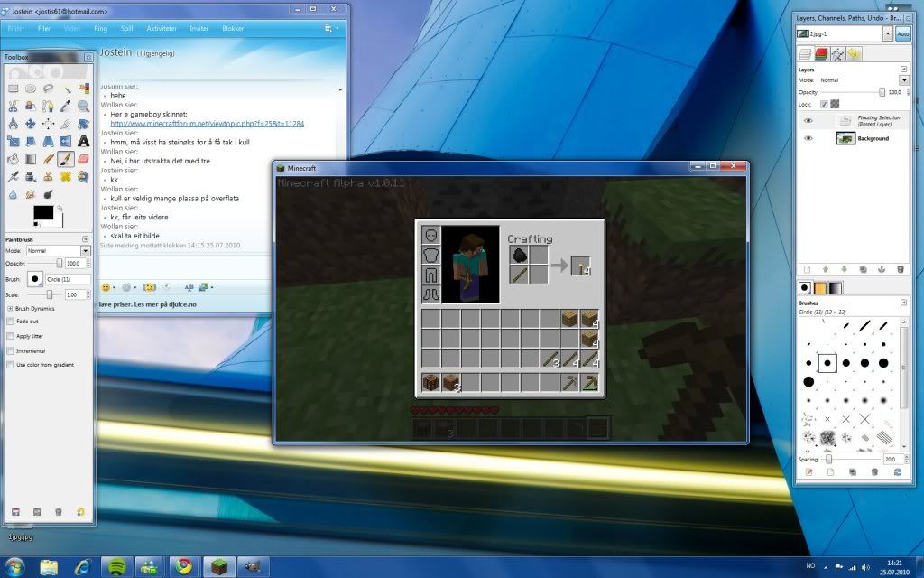
Task: Select the Ellipse Select tool
Action: tap(31, 89)
